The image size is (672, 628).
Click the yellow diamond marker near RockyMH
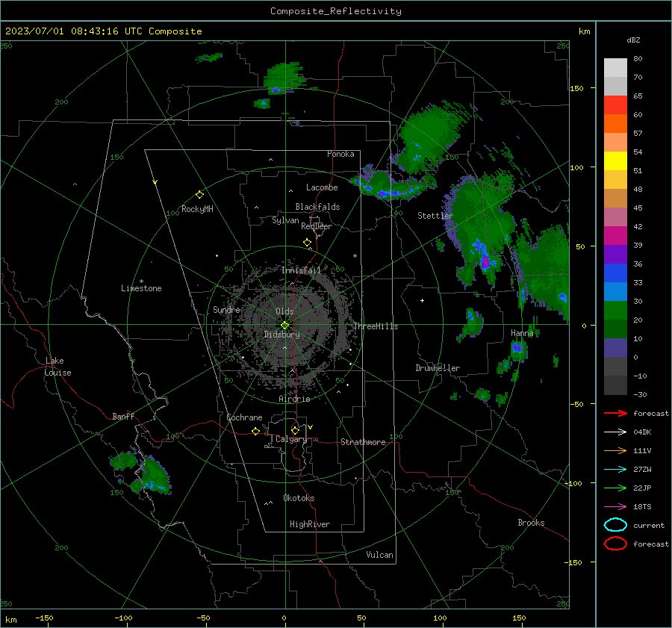coord(199,195)
